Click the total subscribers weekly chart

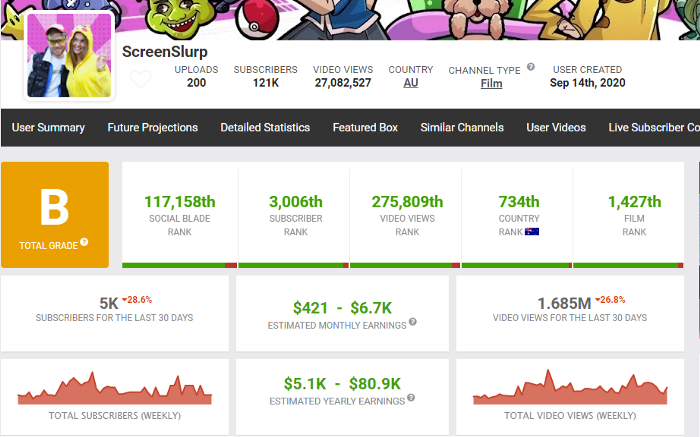pos(114,390)
